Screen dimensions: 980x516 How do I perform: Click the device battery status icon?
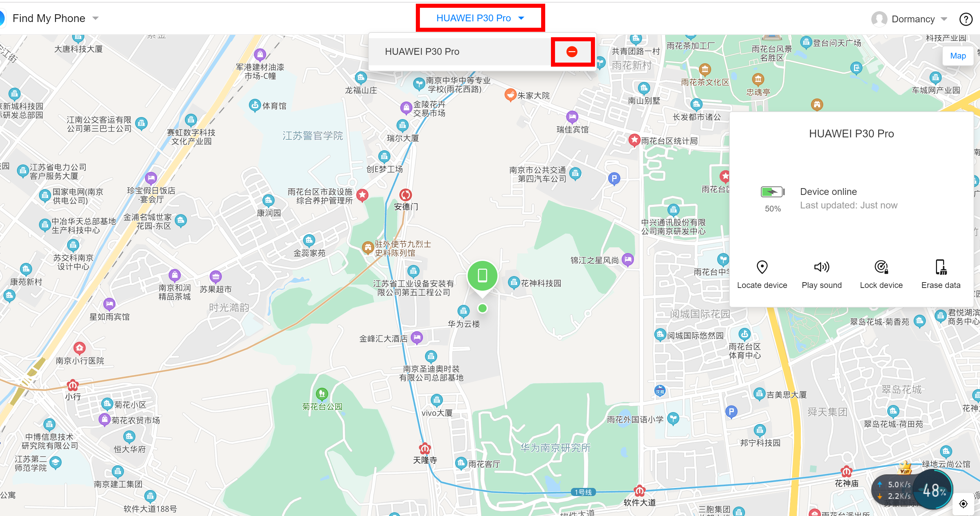[x=773, y=192]
